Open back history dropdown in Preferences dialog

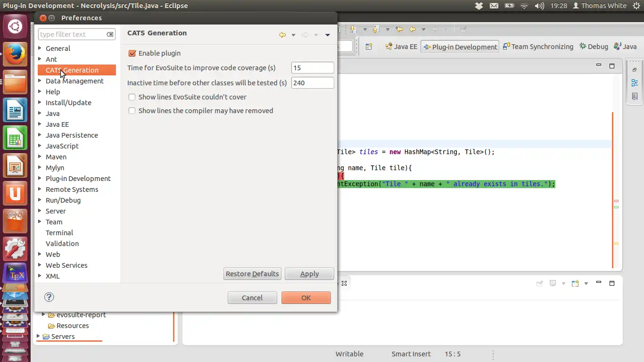[x=293, y=35]
